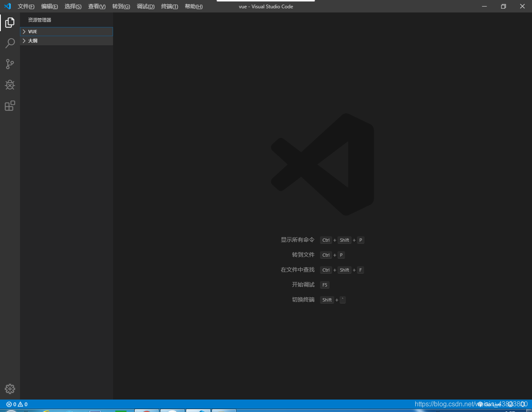Image resolution: width=532 pixels, height=412 pixels.
Task: Open the Explorer view in activity bar
Action: click(10, 22)
